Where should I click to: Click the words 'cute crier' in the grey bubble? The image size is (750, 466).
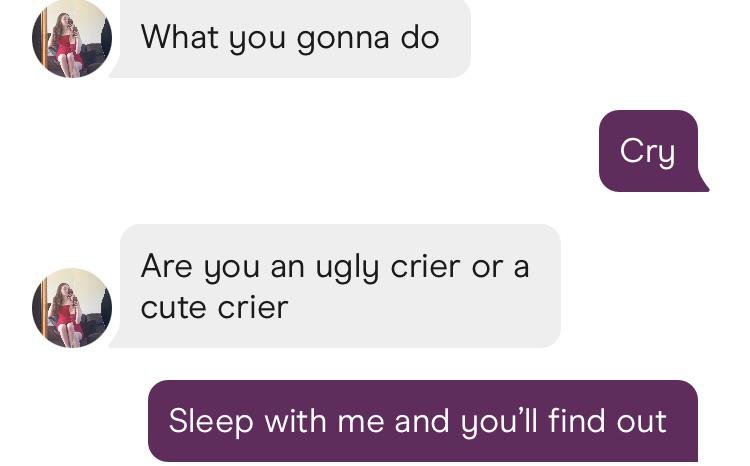(214, 307)
